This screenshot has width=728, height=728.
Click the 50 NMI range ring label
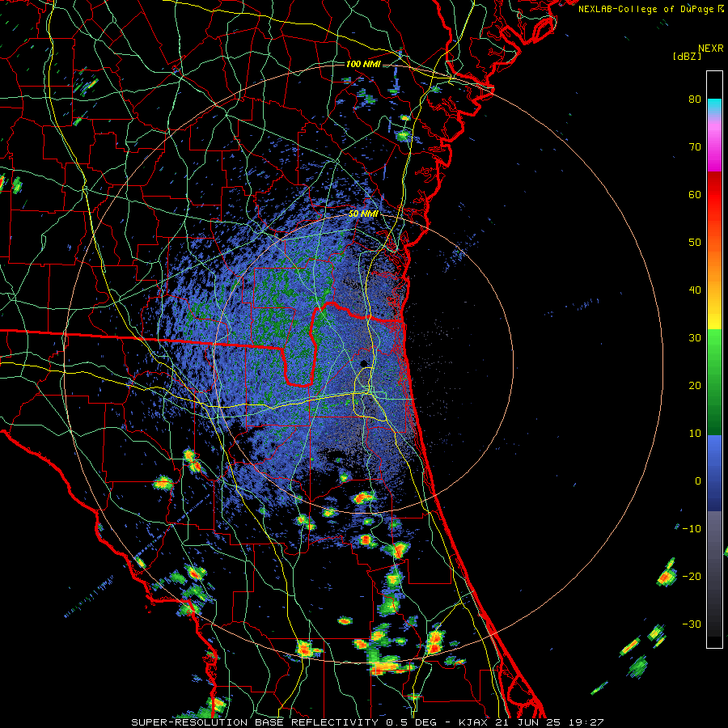pos(363,214)
